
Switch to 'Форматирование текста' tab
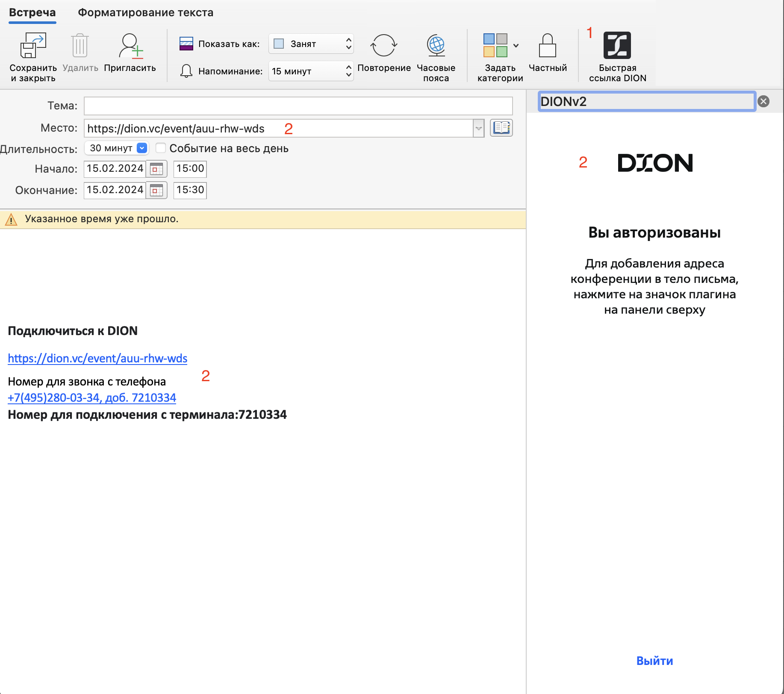pyautogui.click(x=146, y=12)
